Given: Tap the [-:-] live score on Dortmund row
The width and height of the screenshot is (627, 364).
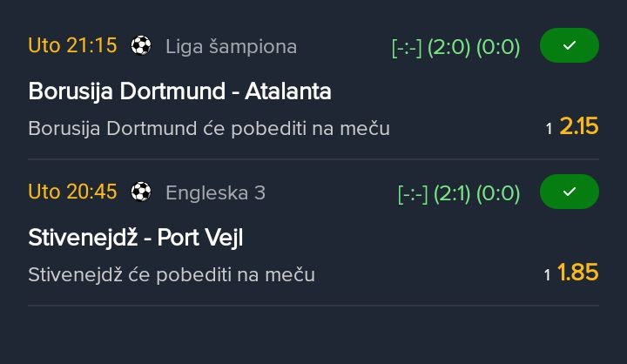Looking at the screenshot, I should tap(407, 47).
